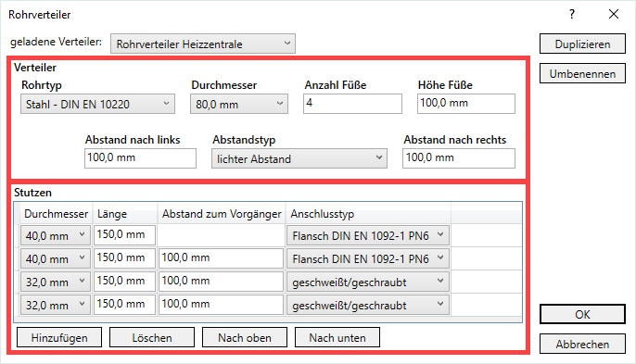Open the third row 32,0 mm Durchmesser dropdown
Image resolution: width=636 pixels, height=364 pixels.
pyautogui.click(x=56, y=282)
